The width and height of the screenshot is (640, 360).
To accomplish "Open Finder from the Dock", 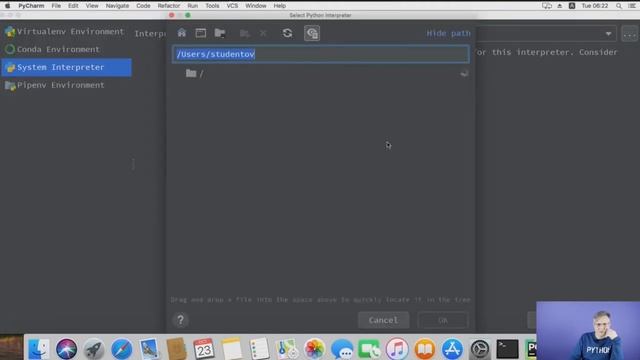I will 38,349.
